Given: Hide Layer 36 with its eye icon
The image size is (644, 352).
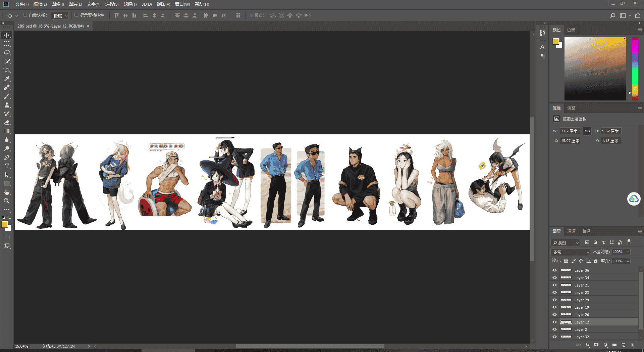Looking at the screenshot, I should tap(554, 270).
